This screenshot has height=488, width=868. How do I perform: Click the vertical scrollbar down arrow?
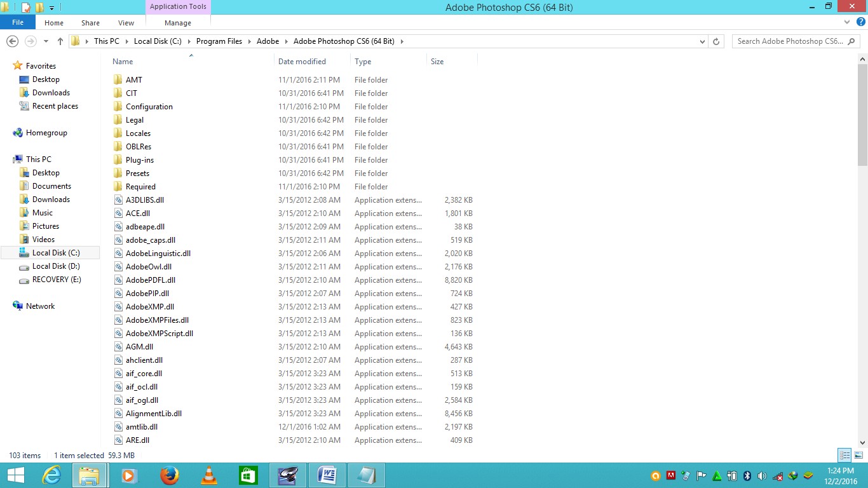[x=862, y=443]
